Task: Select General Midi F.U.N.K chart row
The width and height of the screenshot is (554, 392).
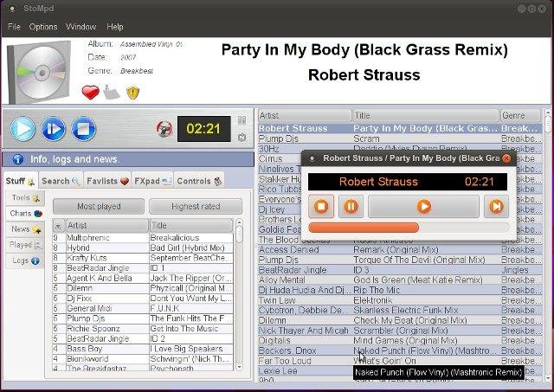Action: click(x=143, y=308)
